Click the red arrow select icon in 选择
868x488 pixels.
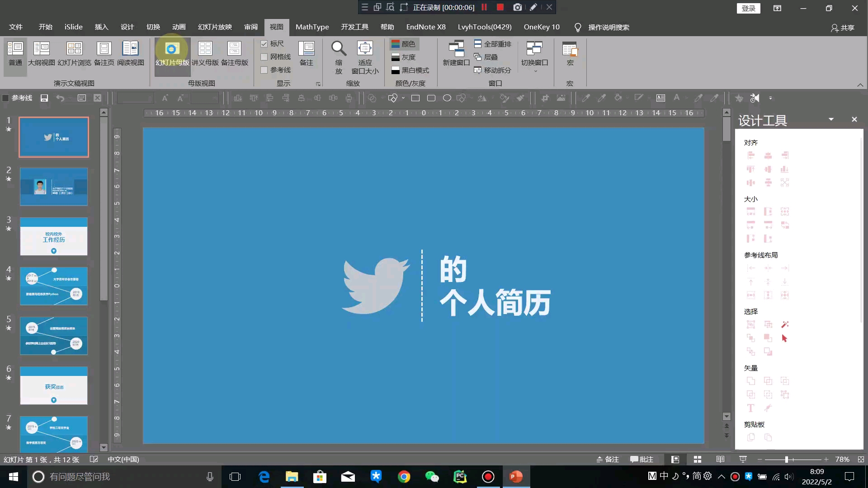tap(784, 338)
